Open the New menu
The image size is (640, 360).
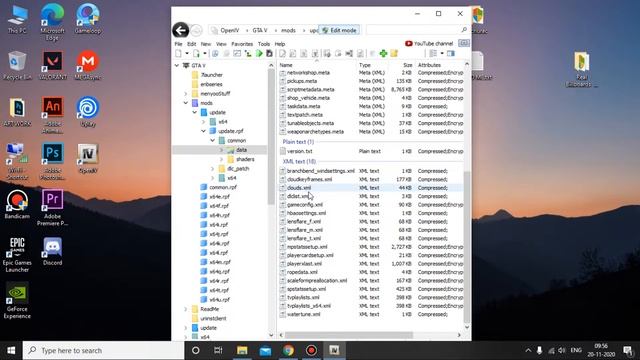coord(206,44)
